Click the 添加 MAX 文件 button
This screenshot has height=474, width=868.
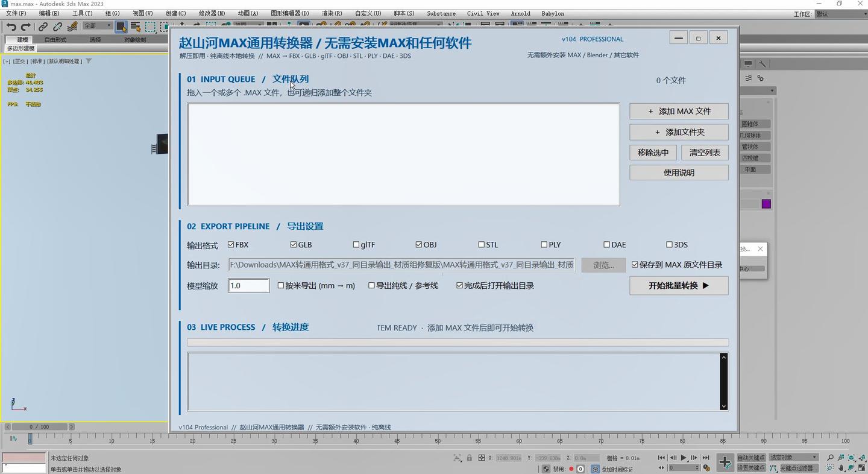click(x=679, y=112)
